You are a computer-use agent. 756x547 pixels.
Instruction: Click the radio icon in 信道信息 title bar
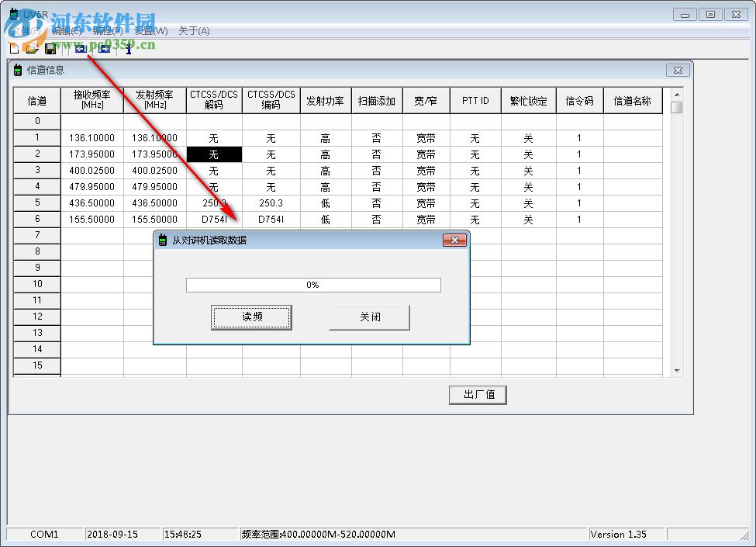(17, 71)
